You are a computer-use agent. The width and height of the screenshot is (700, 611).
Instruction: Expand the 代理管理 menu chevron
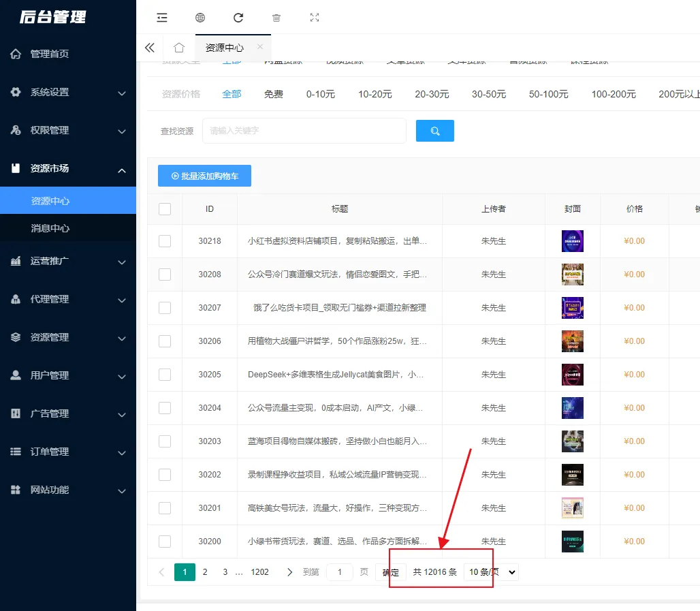[x=121, y=300]
